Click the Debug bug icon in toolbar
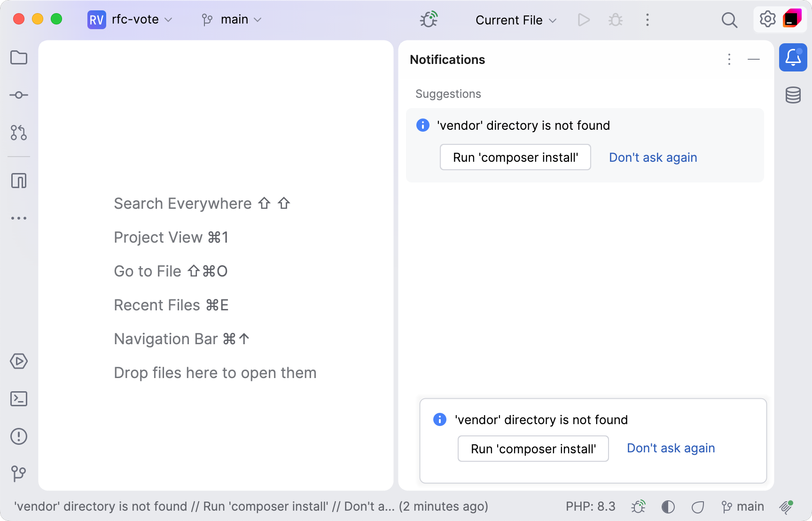Viewport: 812px width, 521px height. click(616, 20)
